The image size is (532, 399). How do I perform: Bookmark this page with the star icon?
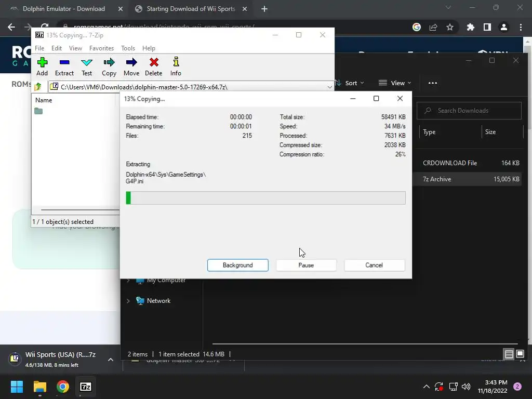click(450, 27)
